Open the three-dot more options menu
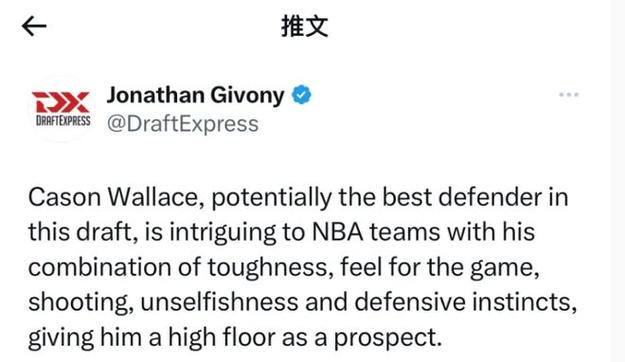625x362 pixels. (x=568, y=94)
